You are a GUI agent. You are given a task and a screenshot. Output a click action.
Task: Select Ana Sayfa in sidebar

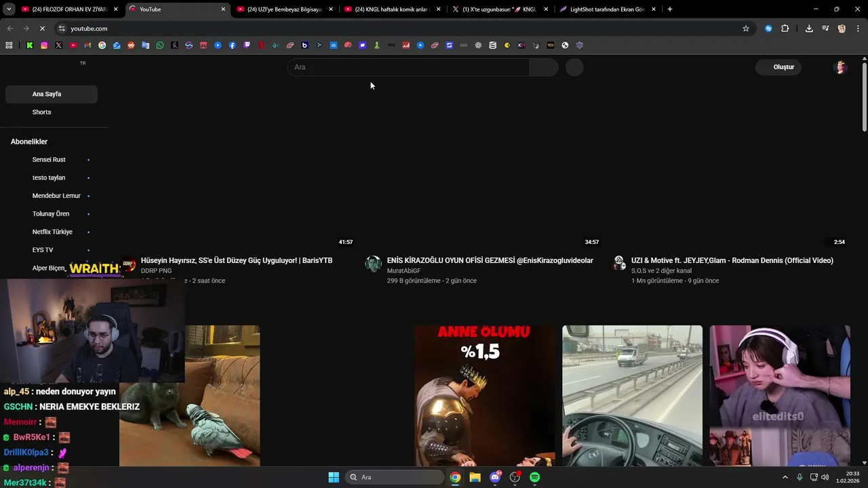pyautogui.click(x=52, y=94)
